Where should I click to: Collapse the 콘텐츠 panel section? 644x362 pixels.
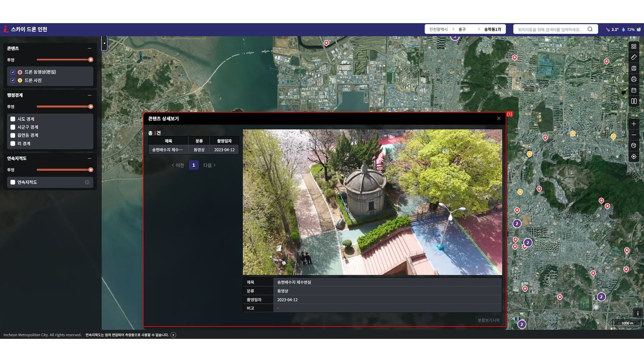tap(90, 49)
